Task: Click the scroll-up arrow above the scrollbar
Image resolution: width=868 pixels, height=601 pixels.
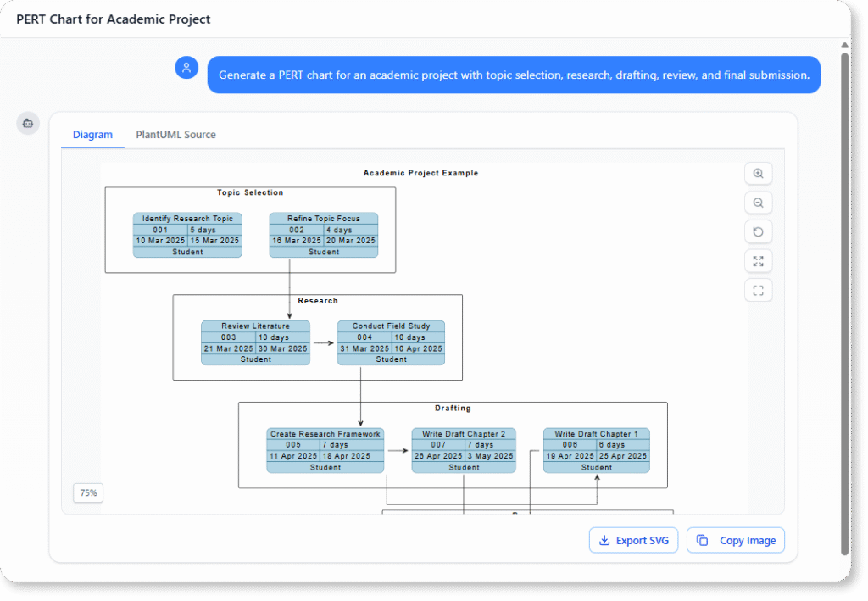Action: pyautogui.click(x=843, y=45)
